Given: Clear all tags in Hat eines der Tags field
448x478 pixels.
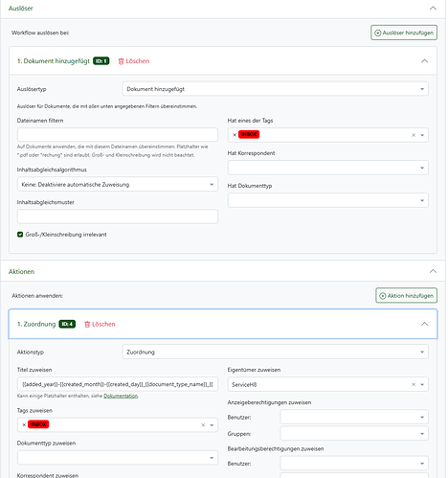Looking at the screenshot, I should [x=414, y=135].
